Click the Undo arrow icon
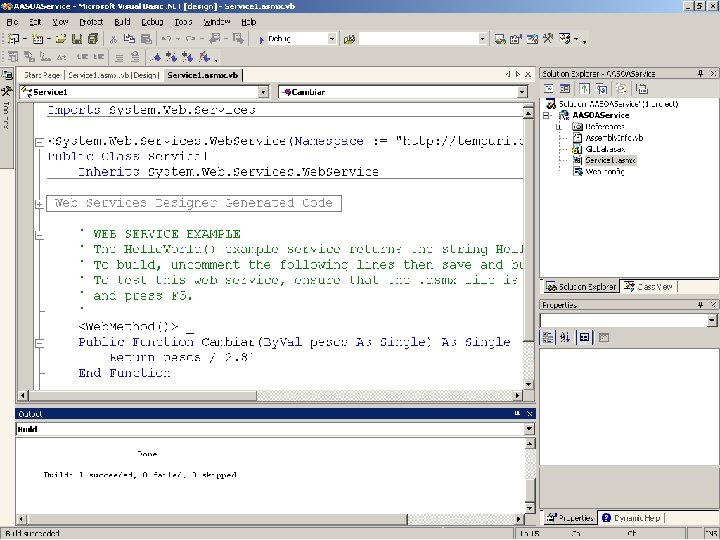 (x=167, y=39)
